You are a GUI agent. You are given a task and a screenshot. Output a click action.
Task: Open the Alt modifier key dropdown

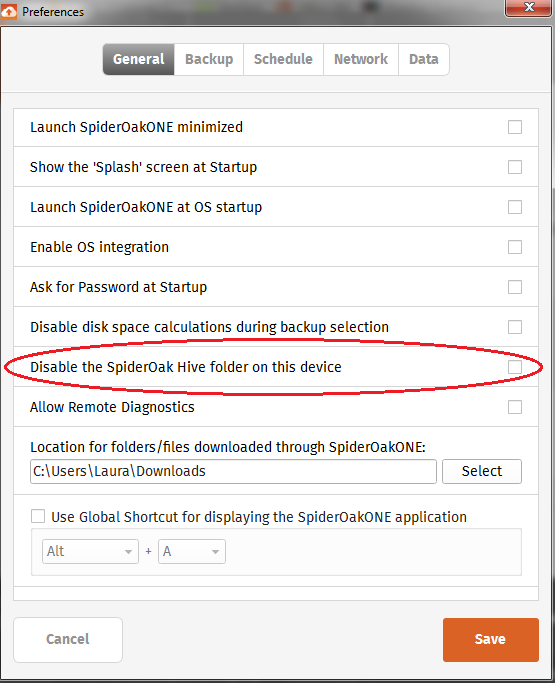(90, 551)
